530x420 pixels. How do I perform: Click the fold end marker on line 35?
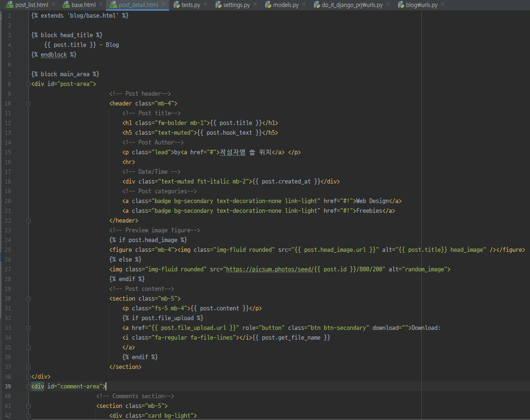28,348
